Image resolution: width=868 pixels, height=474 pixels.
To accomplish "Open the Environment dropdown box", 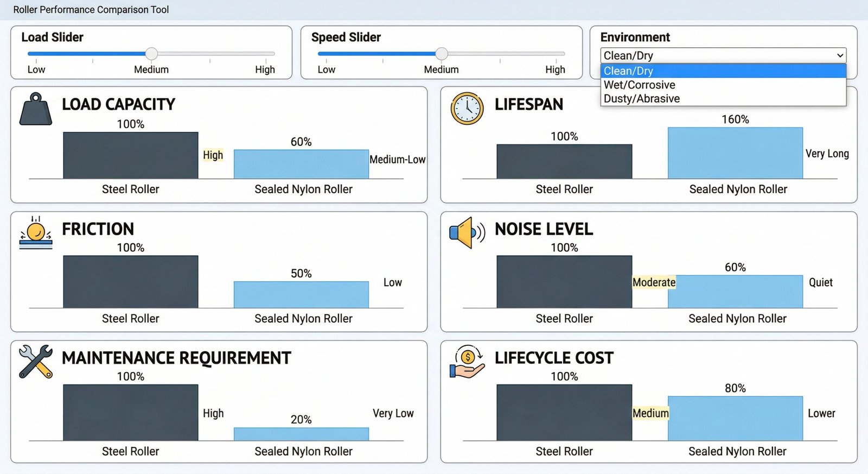I will pyautogui.click(x=723, y=55).
